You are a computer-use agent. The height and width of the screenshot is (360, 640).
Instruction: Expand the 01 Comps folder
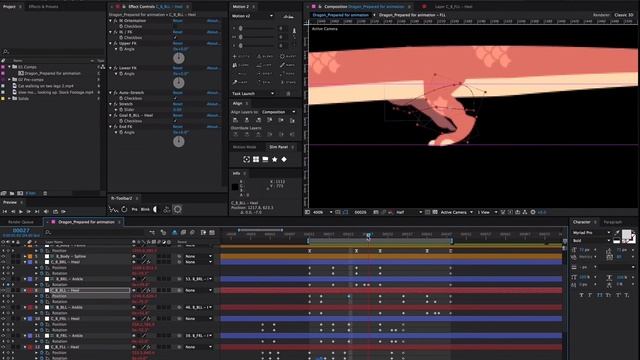pyautogui.click(x=9, y=67)
